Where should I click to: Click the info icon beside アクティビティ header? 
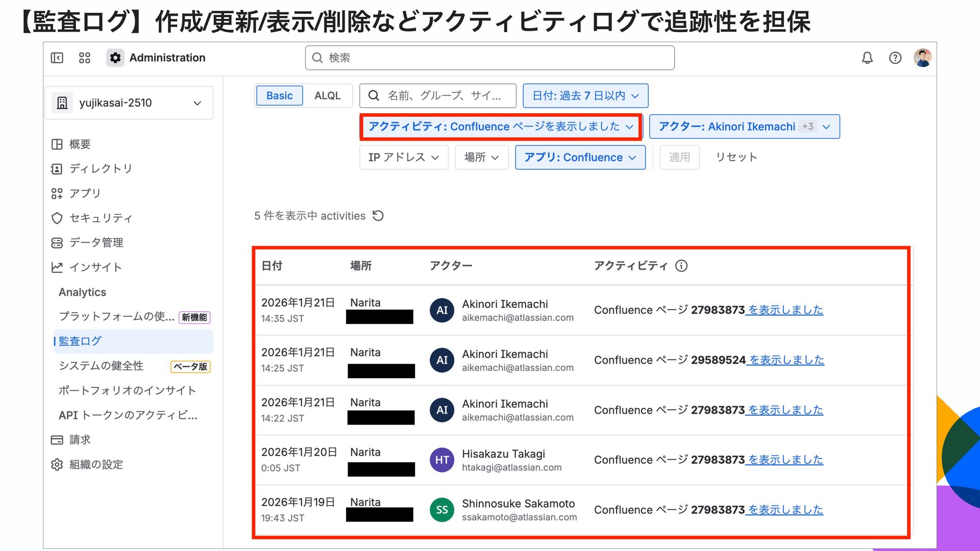click(x=681, y=266)
